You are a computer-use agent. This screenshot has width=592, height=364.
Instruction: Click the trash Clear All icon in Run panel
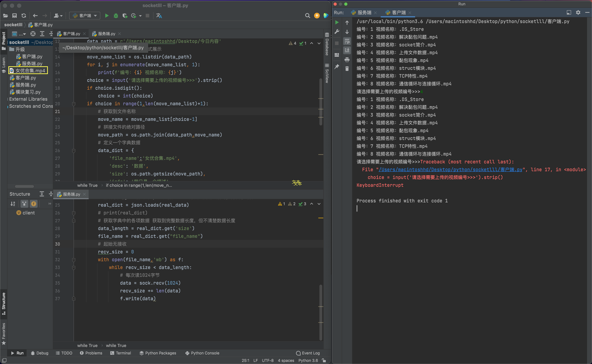click(347, 69)
